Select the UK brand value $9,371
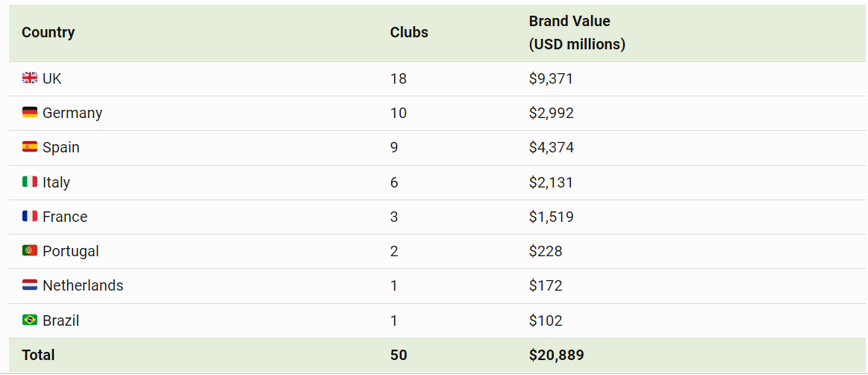 [551, 78]
